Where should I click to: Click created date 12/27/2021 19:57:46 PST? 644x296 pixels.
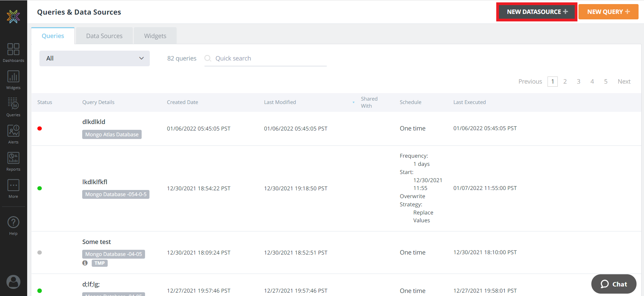click(199, 291)
